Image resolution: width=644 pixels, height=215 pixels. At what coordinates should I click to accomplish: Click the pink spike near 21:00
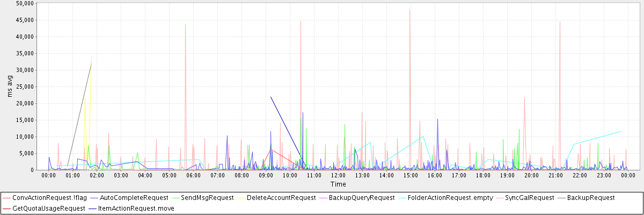pyautogui.click(x=560, y=23)
